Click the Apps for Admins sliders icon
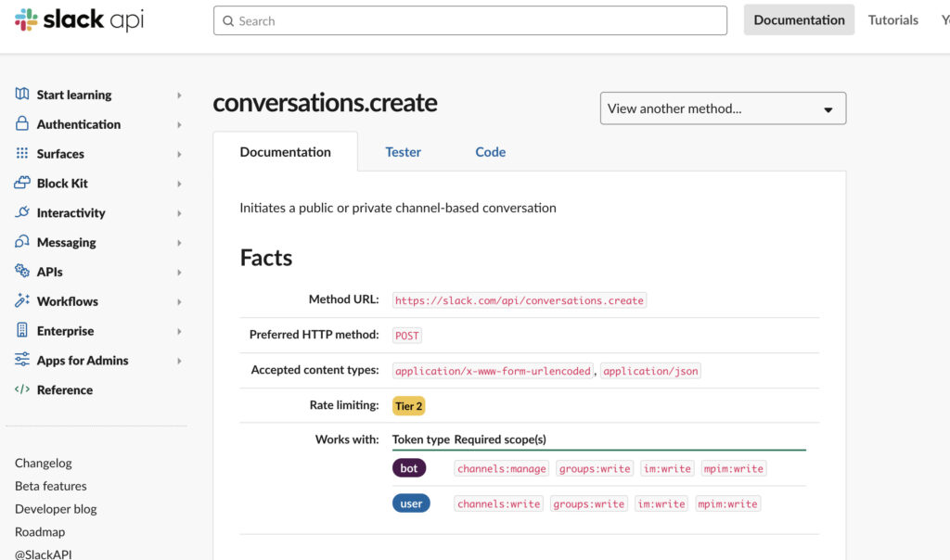This screenshot has height=560, width=950. pyautogui.click(x=22, y=360)
